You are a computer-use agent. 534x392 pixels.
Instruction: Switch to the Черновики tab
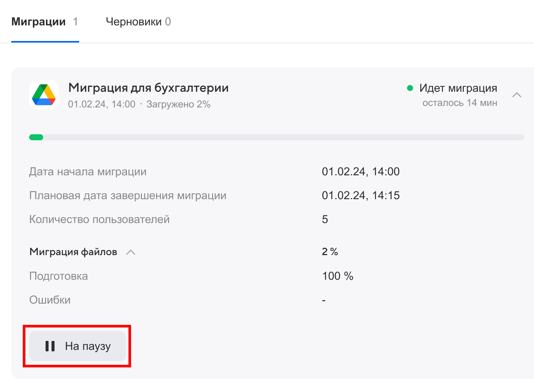(x=138, y=22)
